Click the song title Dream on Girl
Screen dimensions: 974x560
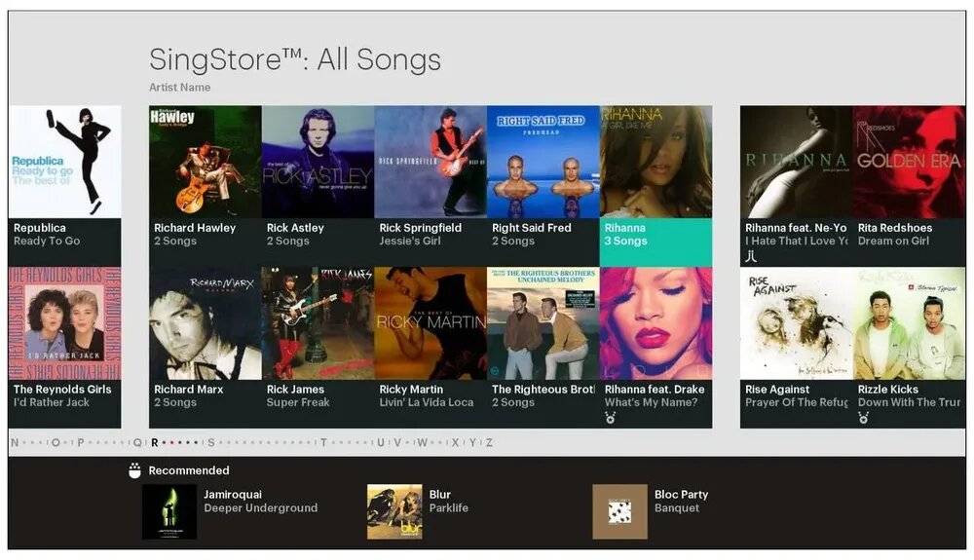[893, 241]
